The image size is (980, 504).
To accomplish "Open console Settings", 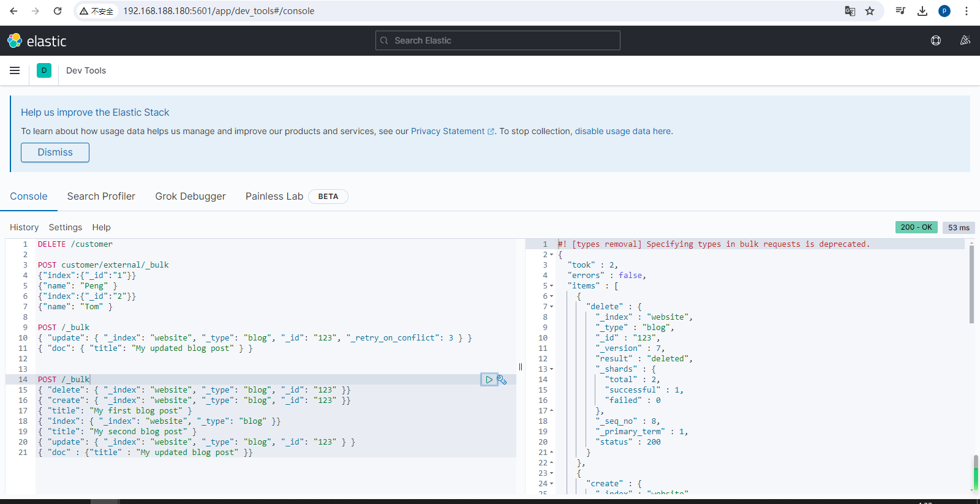I will (66, 227).
